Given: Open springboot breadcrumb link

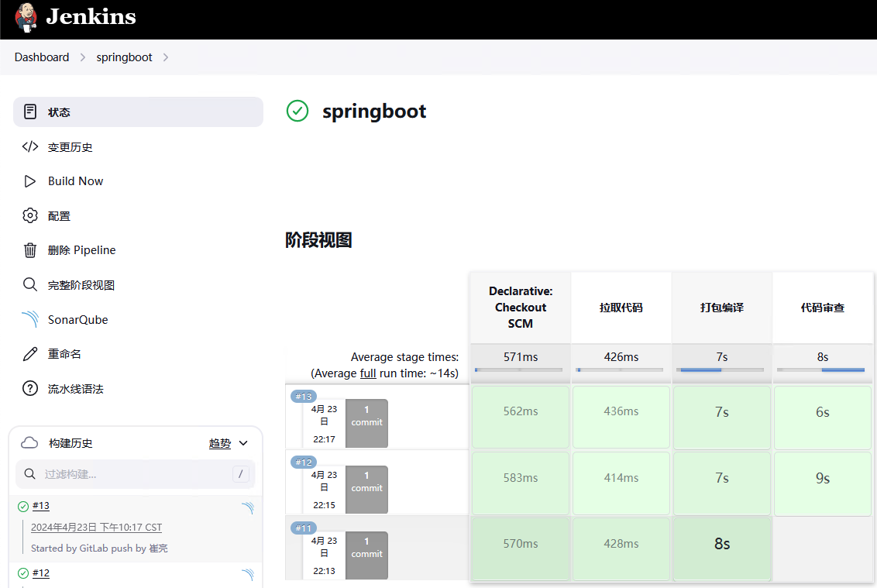Looking at the screenshot, I should click(x=124, y=57).
